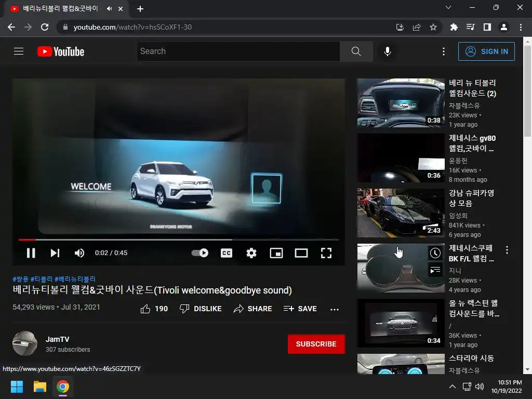Click the #베리뉴티볼리 hashtag
This screenshot has width=532, height=399.
tap(75, 279)
